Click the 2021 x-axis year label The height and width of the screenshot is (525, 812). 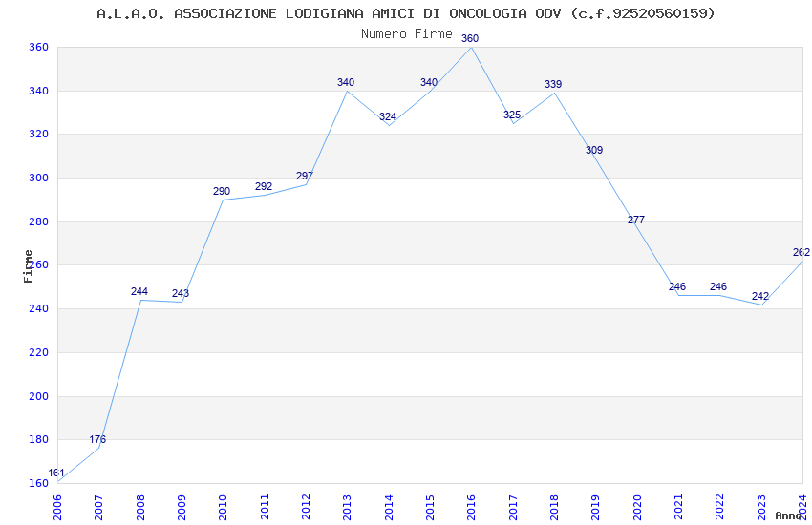678,508
